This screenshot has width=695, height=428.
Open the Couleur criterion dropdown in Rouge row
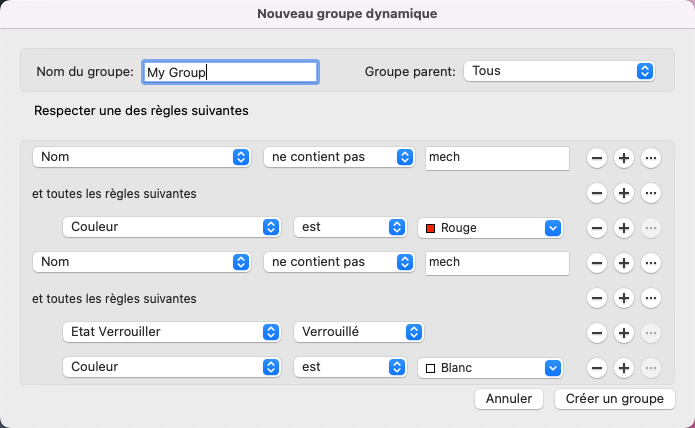click(x=170, y=228)
